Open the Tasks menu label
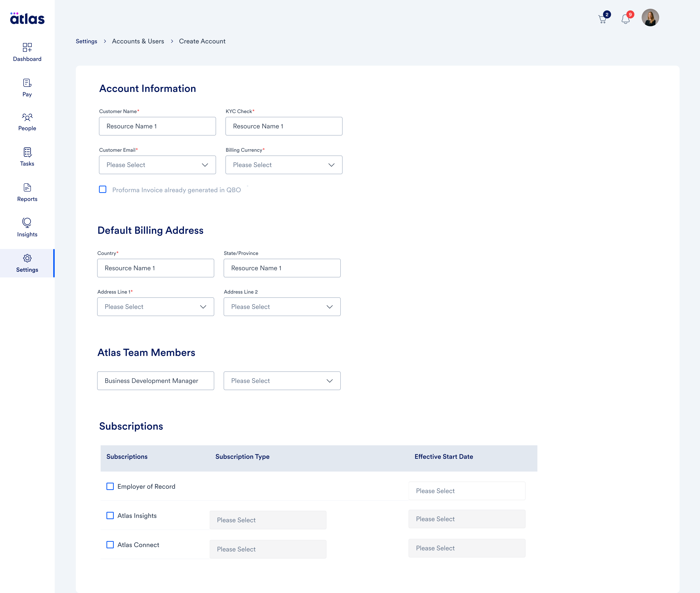The height and width of the screenshot is (593, 700). pyautogui.click(x=27, y=164)
